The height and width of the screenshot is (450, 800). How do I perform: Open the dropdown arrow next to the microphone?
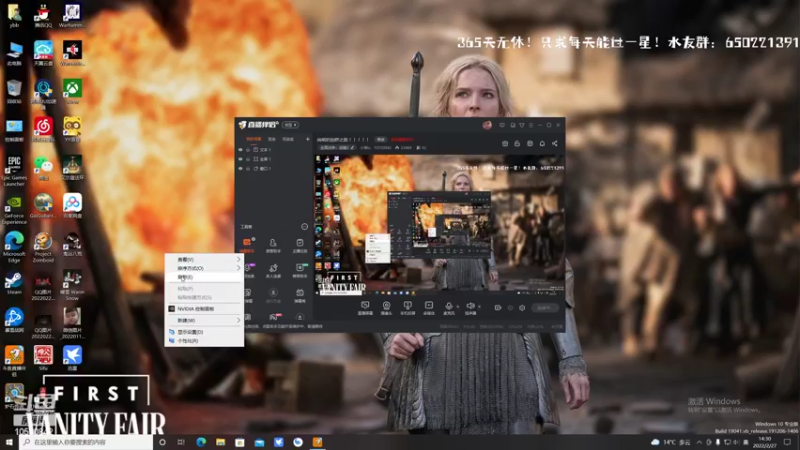(457, 307)
